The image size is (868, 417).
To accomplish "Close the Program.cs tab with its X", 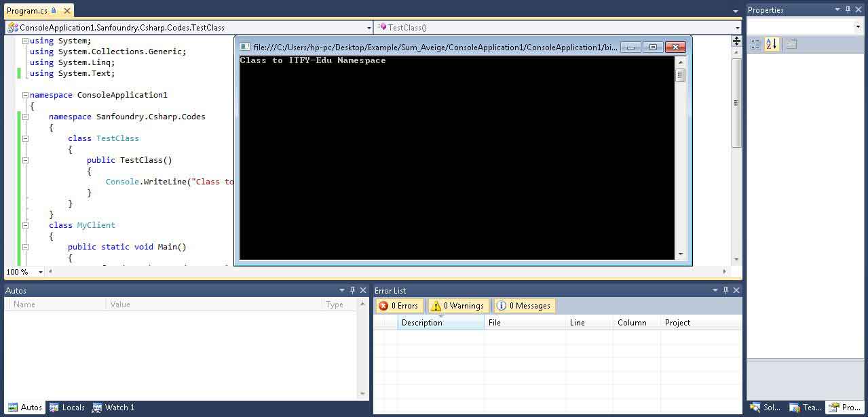I will pyautogui.click(x=66, y=11).
